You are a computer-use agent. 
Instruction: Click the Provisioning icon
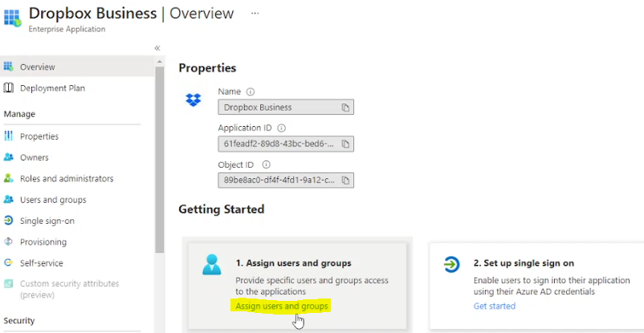tap(8, 242)
